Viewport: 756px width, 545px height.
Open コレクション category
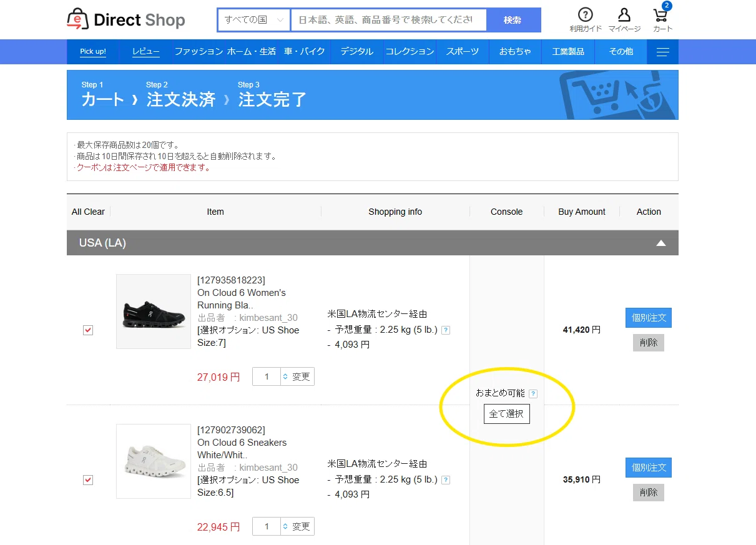(410, 52)
